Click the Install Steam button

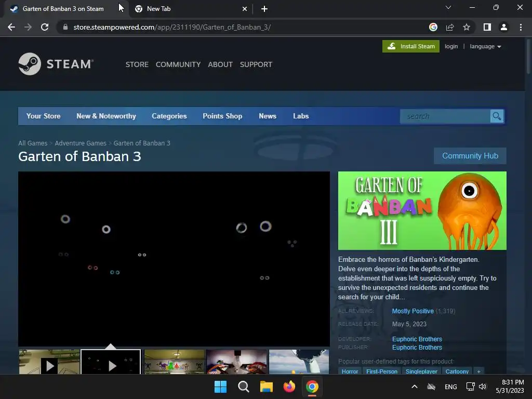(x=411, y=46)
